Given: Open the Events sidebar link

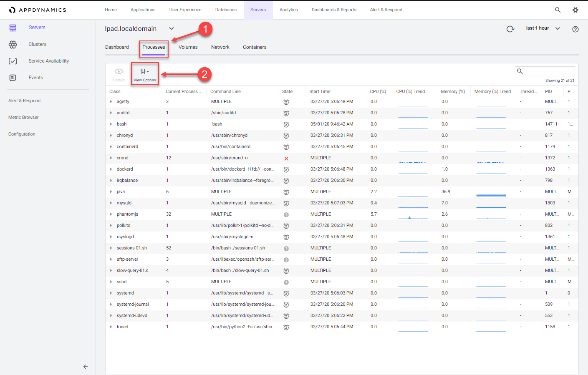Looking at the screenshot, I should point(36,78).
